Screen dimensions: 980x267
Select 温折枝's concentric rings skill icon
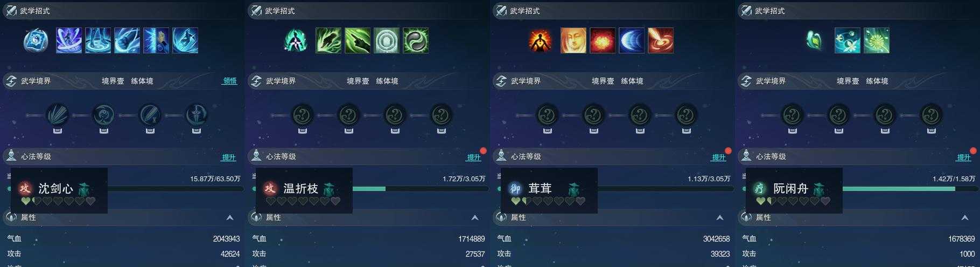tap(387, 41)
